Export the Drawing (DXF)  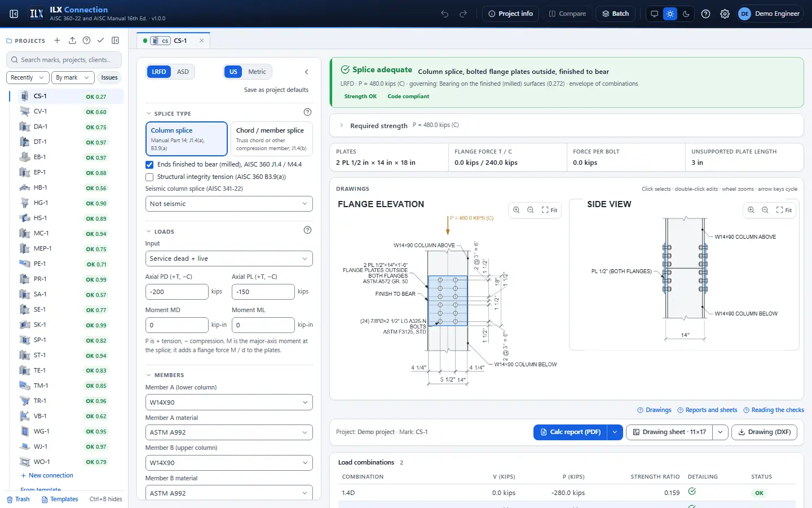point(764,432)
